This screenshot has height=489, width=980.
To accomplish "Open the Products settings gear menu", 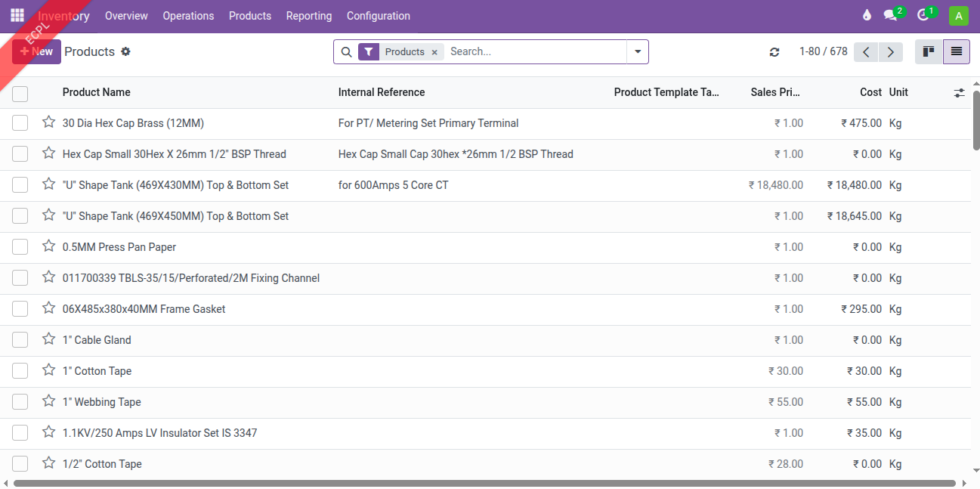I will click(x=126, y=51).
